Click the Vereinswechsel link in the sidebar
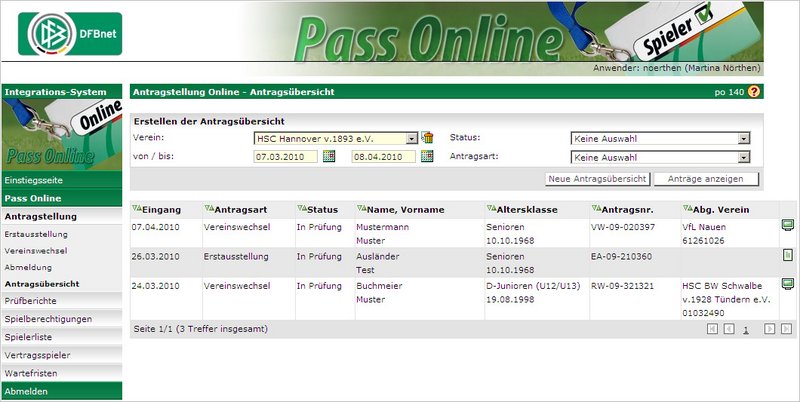 (x=37, y=250)
